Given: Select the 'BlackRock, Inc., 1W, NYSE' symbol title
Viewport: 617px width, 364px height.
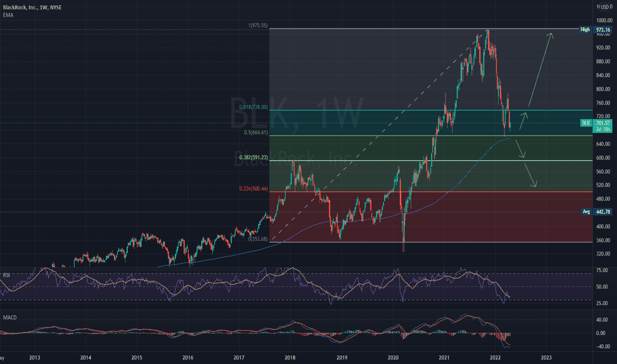Looking at the screenshot, I should [x=32, y=7].
